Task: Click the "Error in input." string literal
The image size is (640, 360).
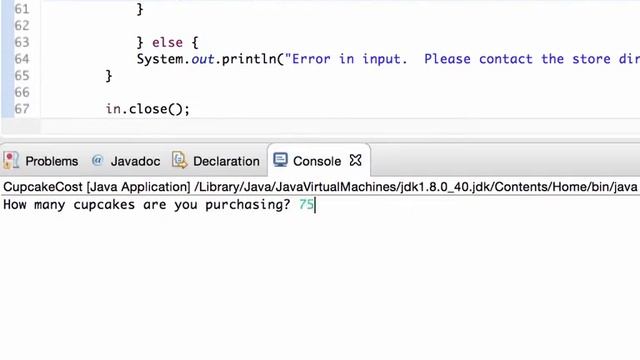Action: click(x=346, y=59)
